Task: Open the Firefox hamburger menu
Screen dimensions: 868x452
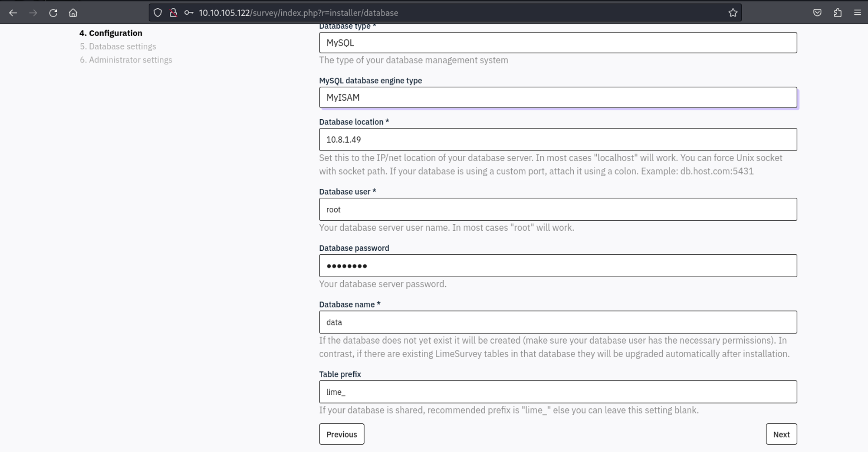Action: [857, 13]
